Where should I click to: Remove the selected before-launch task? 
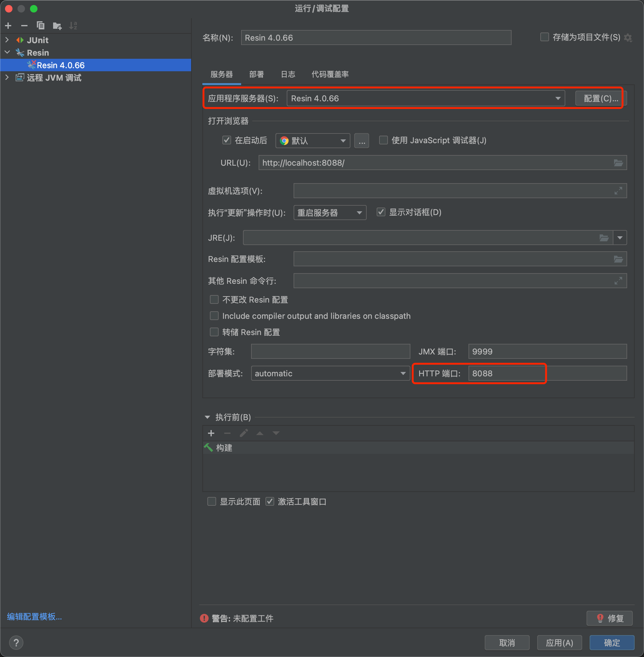point(227,433)
